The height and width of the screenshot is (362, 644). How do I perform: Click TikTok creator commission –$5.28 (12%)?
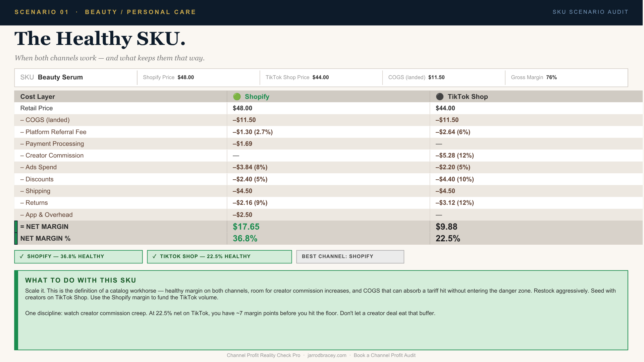454,156
